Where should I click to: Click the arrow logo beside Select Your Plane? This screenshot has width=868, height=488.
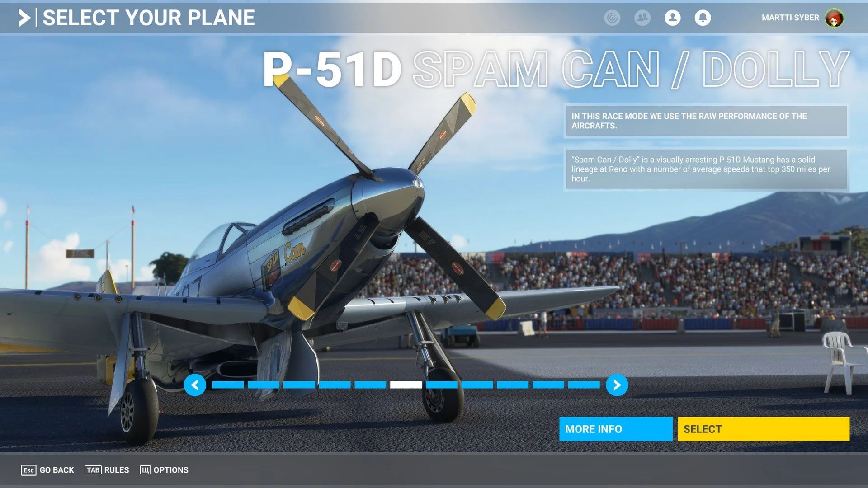(x=24, y=18)
